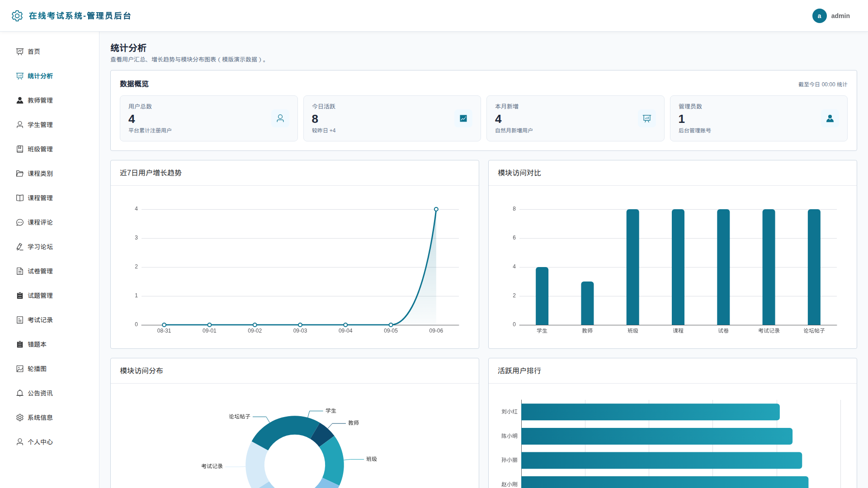Click the 陈小明 bar in 活跃用户排行

(657, 436)
